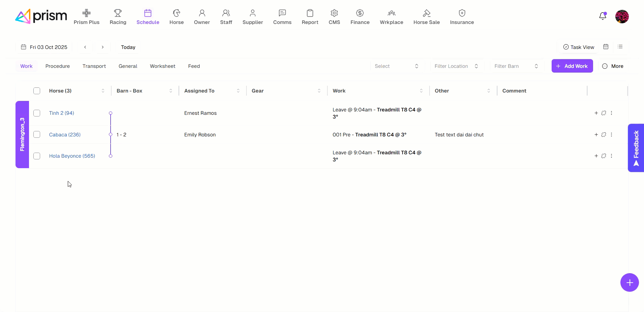Open the Filter Barn dropdown
The width and height of the screenshot is (644, 312).
click(x=516, y=66)
